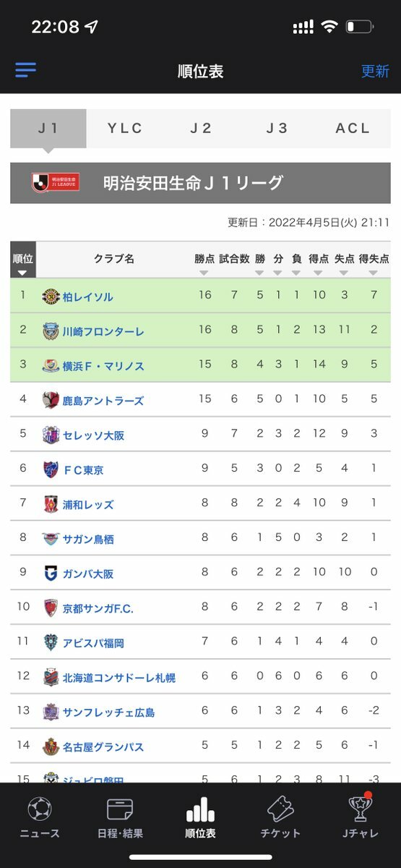This screenshot has height=868, width=401.
Task: Sort table by 試合数 arrow
Action: tap(233, 273)
